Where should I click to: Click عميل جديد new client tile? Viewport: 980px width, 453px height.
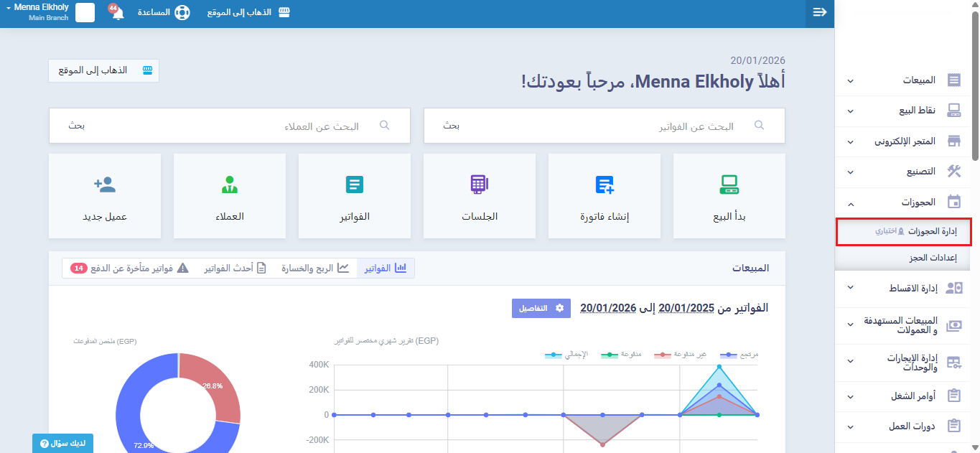[x=105, y=195]
